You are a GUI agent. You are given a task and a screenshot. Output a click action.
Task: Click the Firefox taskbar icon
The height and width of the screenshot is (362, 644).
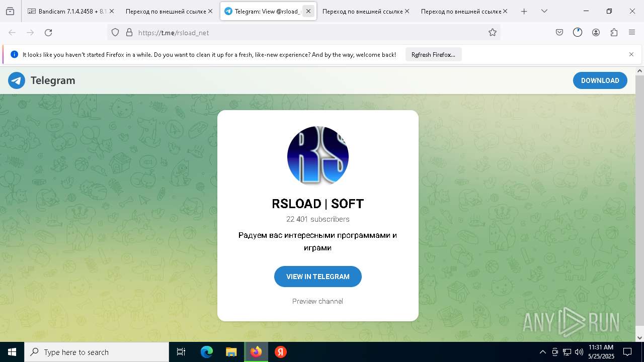[256, 352]
